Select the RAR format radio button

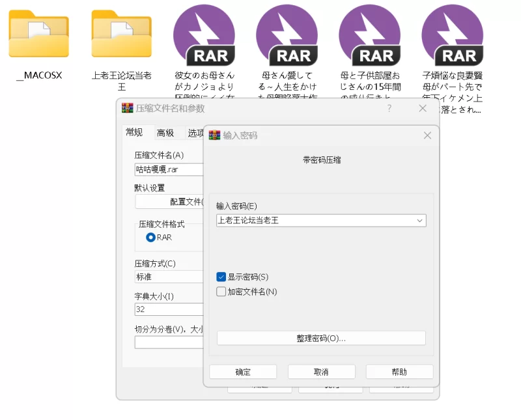150,237
